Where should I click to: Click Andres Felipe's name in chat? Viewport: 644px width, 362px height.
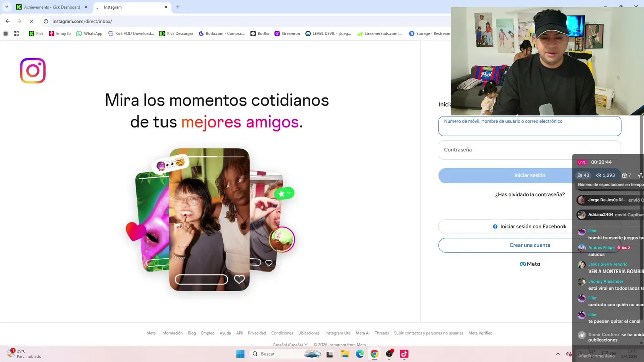(601, 247)
